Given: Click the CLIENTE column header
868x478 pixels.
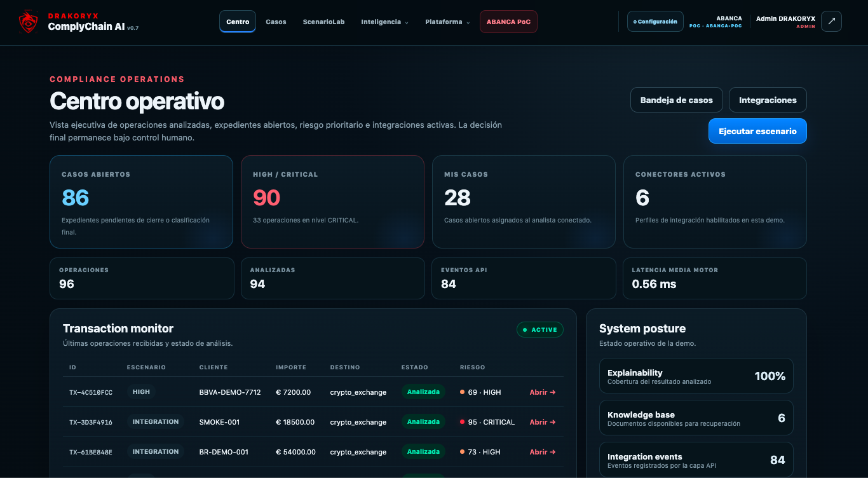Looking at the screenshot, I should (x=214, y=367).
